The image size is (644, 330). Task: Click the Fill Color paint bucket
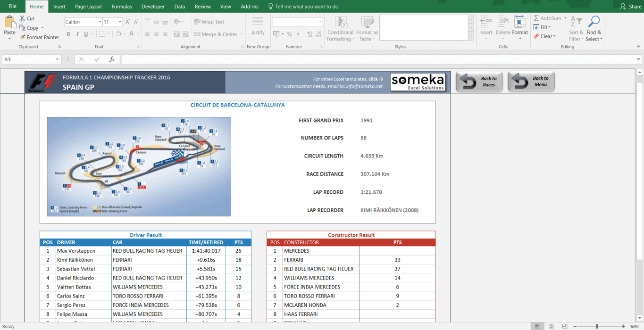click(x=118, y=34)
